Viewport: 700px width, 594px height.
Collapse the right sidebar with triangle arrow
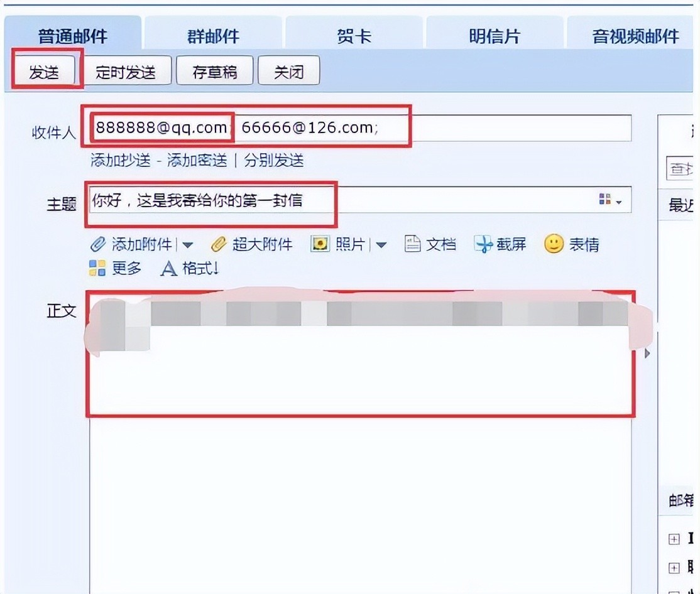coord(647,354)
